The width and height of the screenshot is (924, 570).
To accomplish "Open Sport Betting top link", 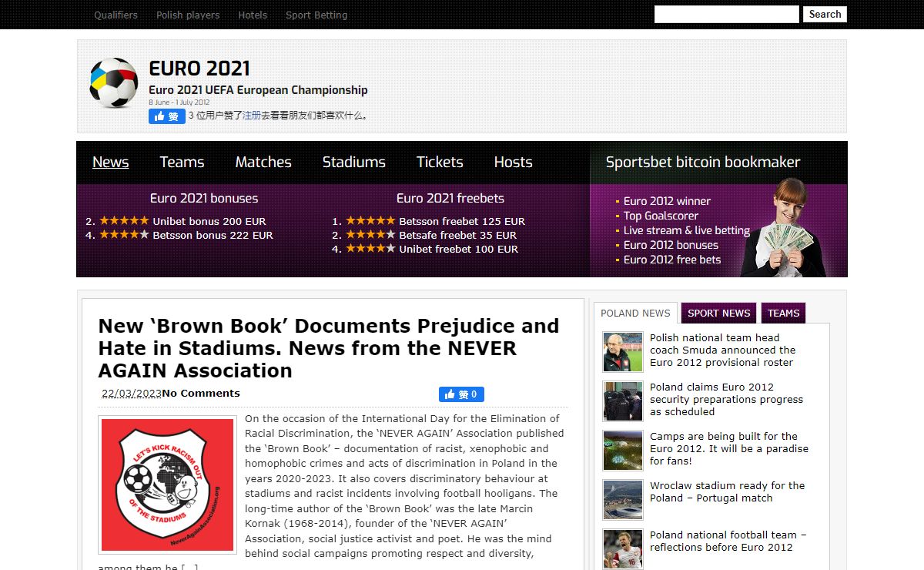I will coord(316,15).
